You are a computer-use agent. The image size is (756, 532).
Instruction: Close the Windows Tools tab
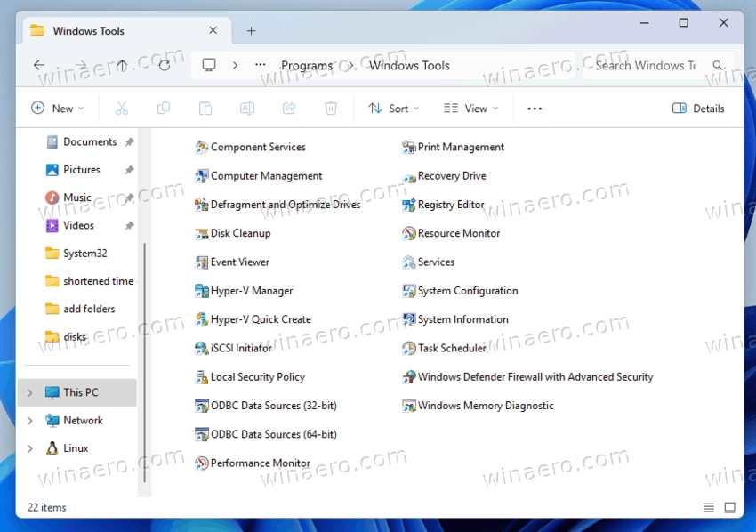pos(213,30)
